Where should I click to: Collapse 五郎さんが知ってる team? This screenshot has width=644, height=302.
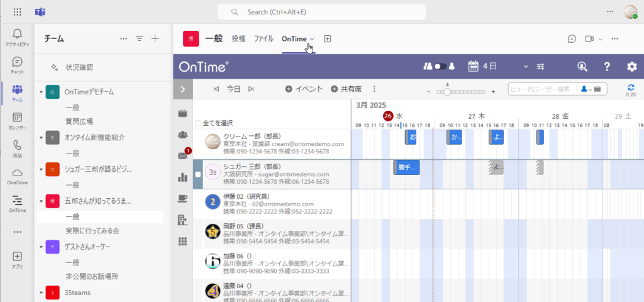pos(41,201)
